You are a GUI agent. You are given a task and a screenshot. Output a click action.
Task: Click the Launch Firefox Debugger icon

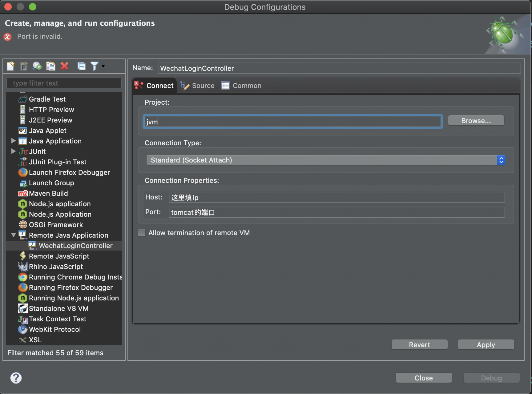pyautogui.click(x=23, y=172)
